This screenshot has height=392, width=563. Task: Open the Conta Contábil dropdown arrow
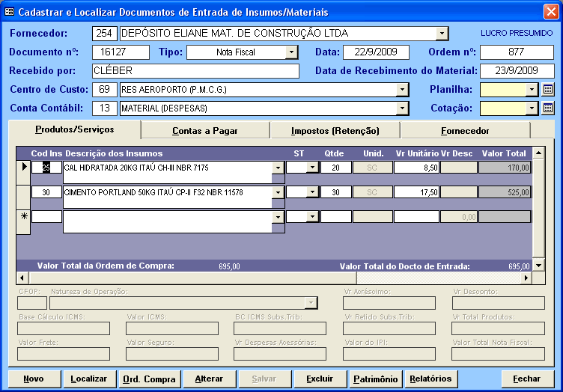[x=402, y=108]
